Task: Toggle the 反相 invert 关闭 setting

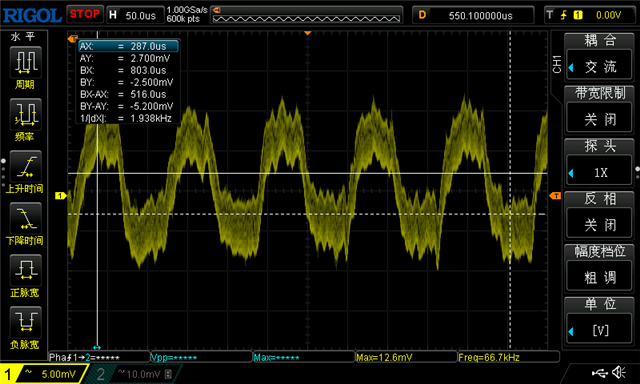Action: click(x=599, y=224)
